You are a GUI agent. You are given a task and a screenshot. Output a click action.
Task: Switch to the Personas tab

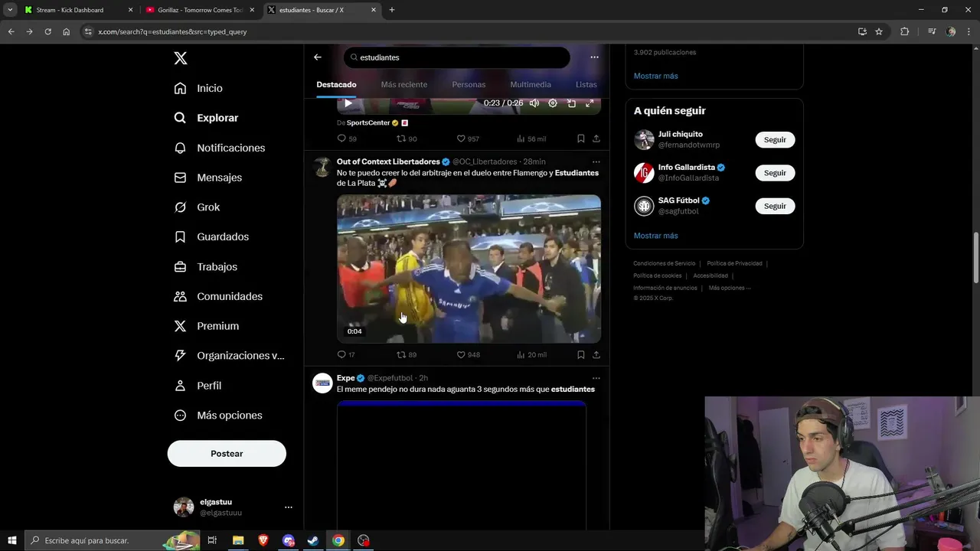(x=469, y=85)
